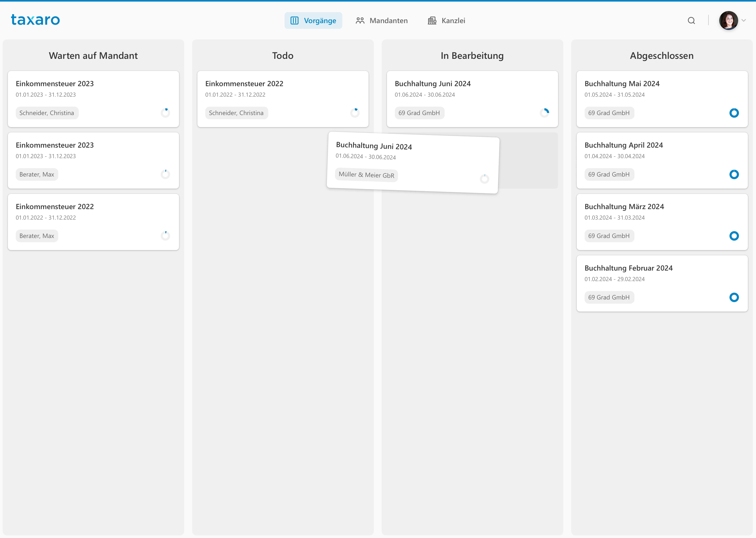Expand the user menu chevron
The height and width of the screenshot is (538, 756).
tap(743, 20)
